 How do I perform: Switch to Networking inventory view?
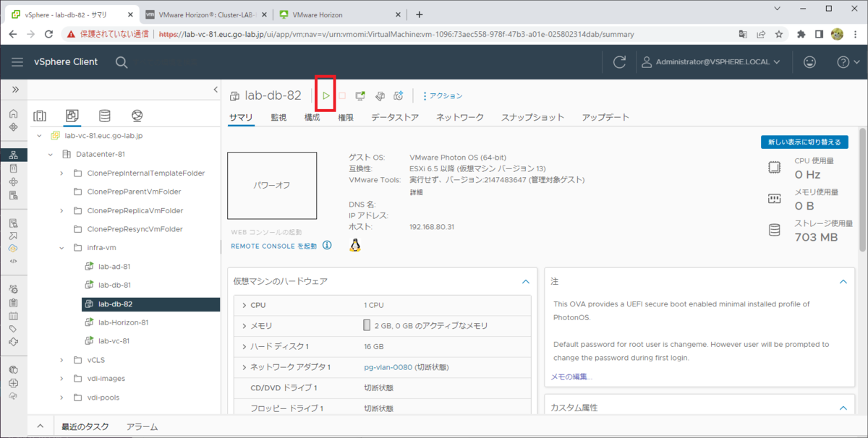pyautogui.click(x=137, y=116)
